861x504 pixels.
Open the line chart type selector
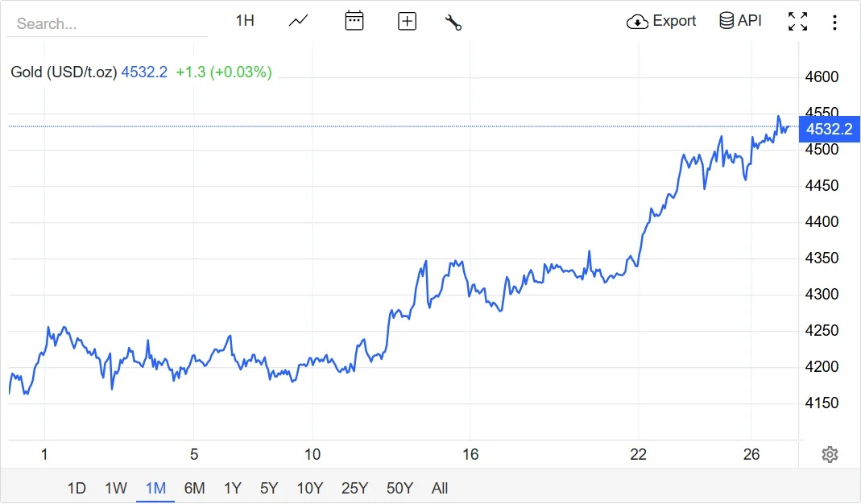click(x=298, y=21)
